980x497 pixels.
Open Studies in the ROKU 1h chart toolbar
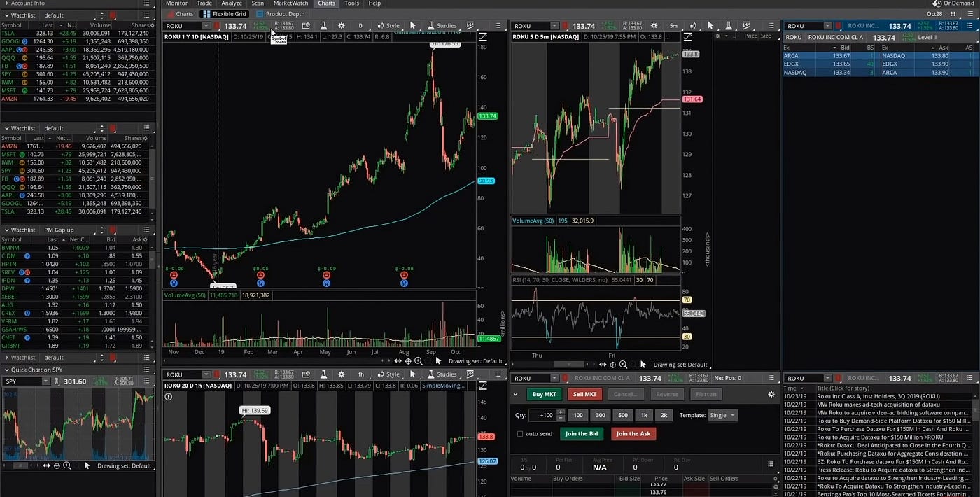(442, 374)
